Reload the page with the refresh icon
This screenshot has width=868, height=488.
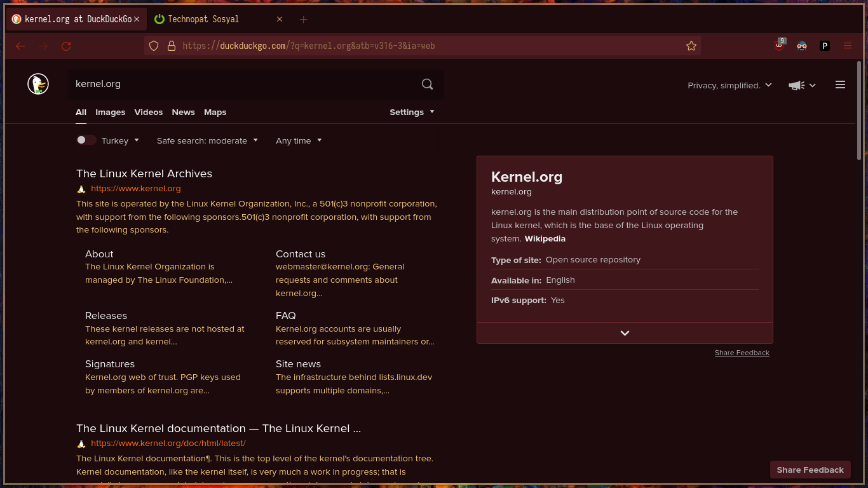(x=66, y=46)
